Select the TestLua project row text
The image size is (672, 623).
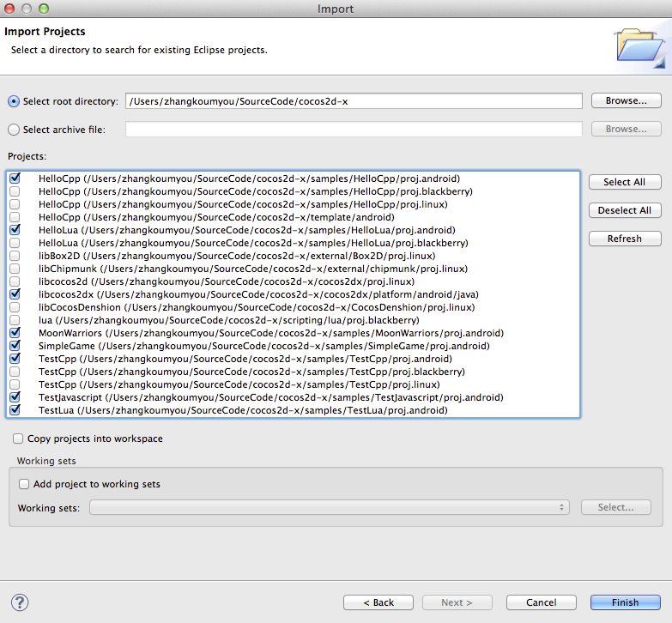tap(243, 410)
